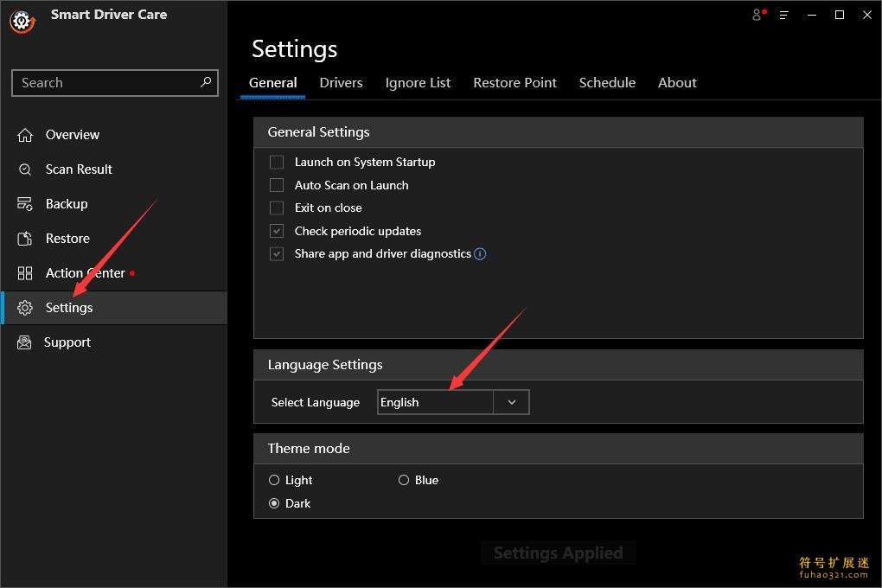Open Backup section in sidebar
882x588 pixels.
(114, 204)
